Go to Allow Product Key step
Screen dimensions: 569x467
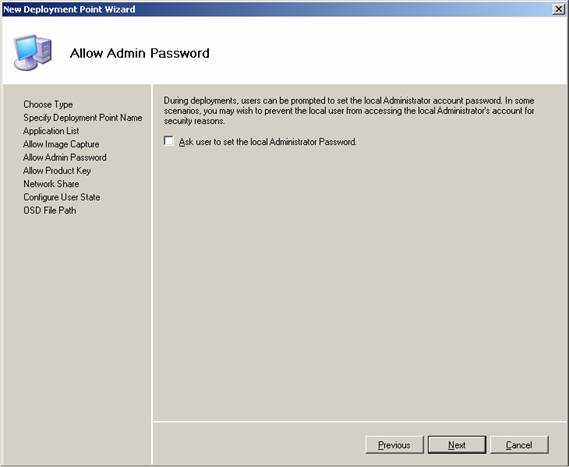pos(57,171)
